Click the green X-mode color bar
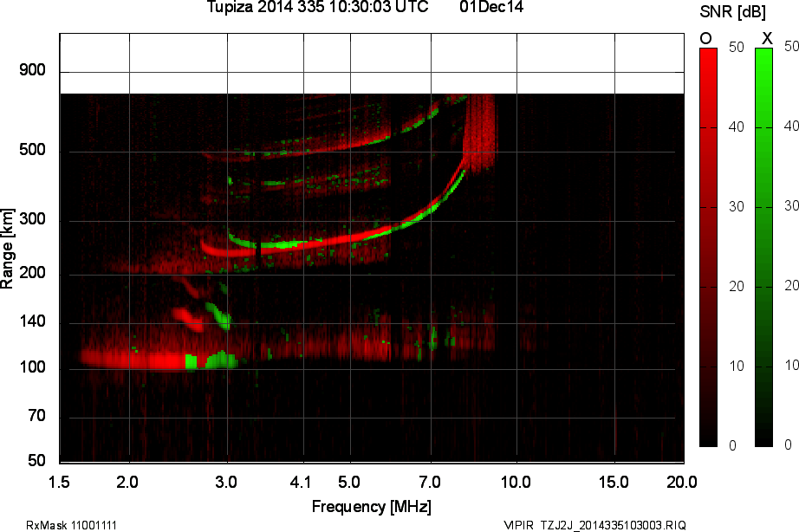This screenshot has height=532, width=799. [x=763, y=248]
